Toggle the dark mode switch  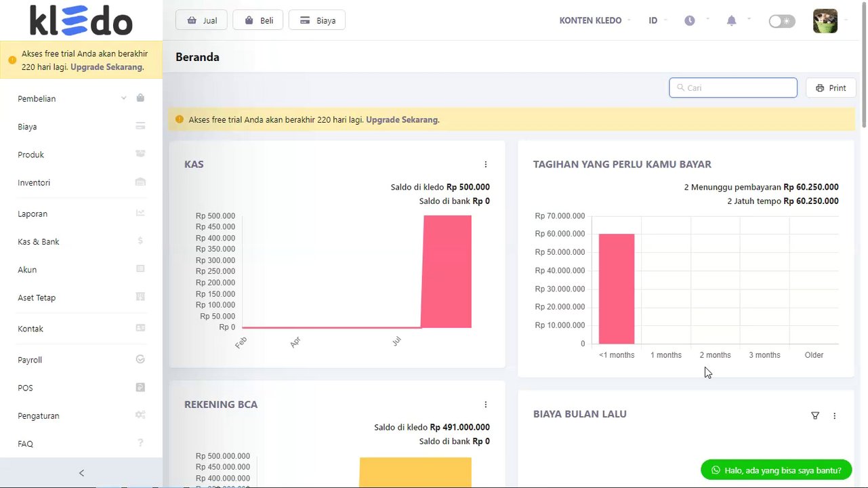coord(782,21)
